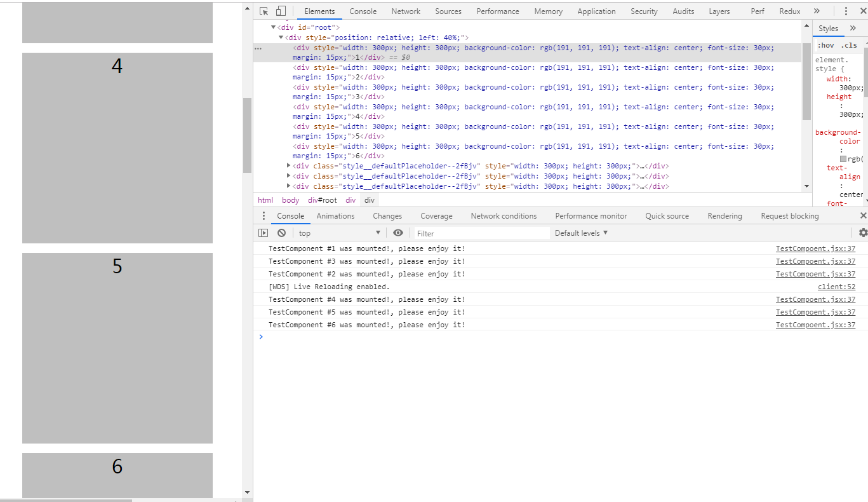Click the gray box labeled 5
This screenshot has height=502, width=868.
[117, 348]
